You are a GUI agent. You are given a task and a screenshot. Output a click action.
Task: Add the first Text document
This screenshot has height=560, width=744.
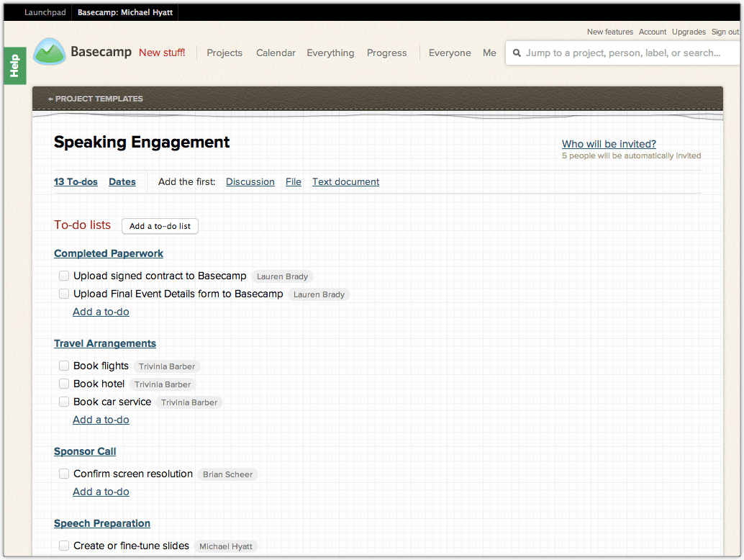[x=345, y=182]
